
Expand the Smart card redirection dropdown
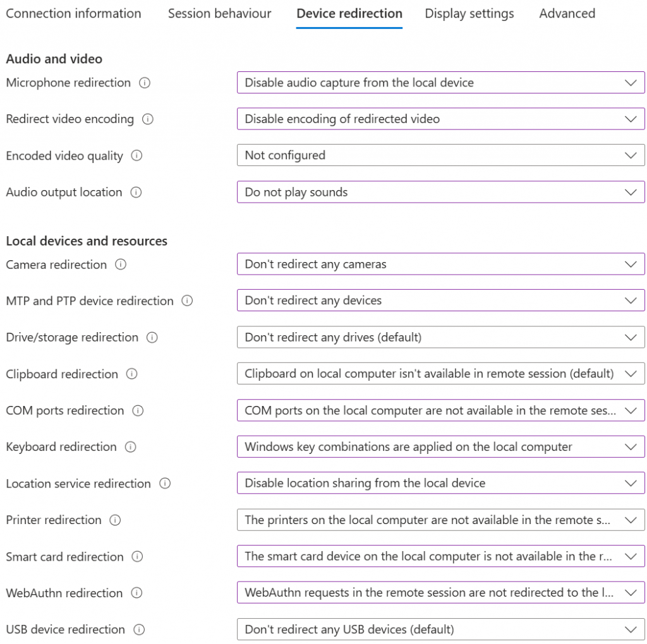coord(440,557)
